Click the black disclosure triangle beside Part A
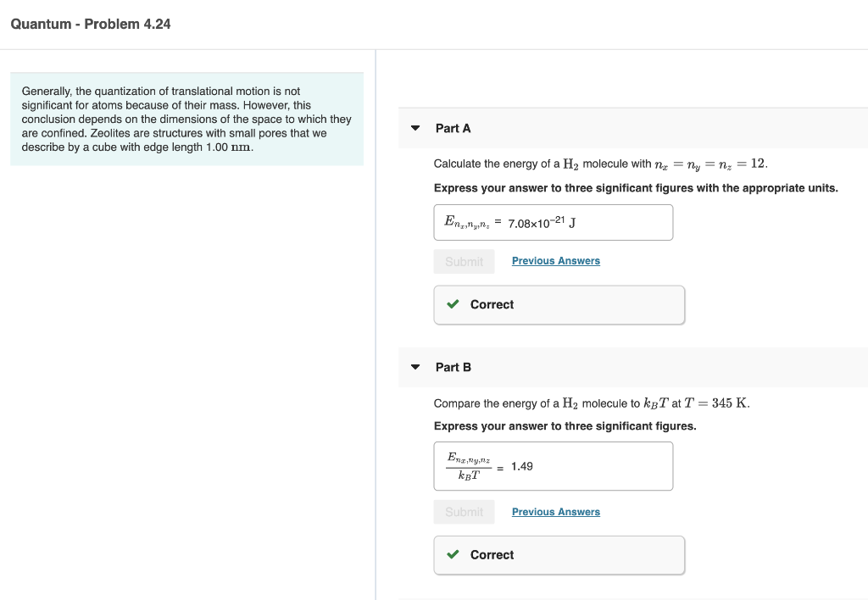 click(x=415, y=127)
